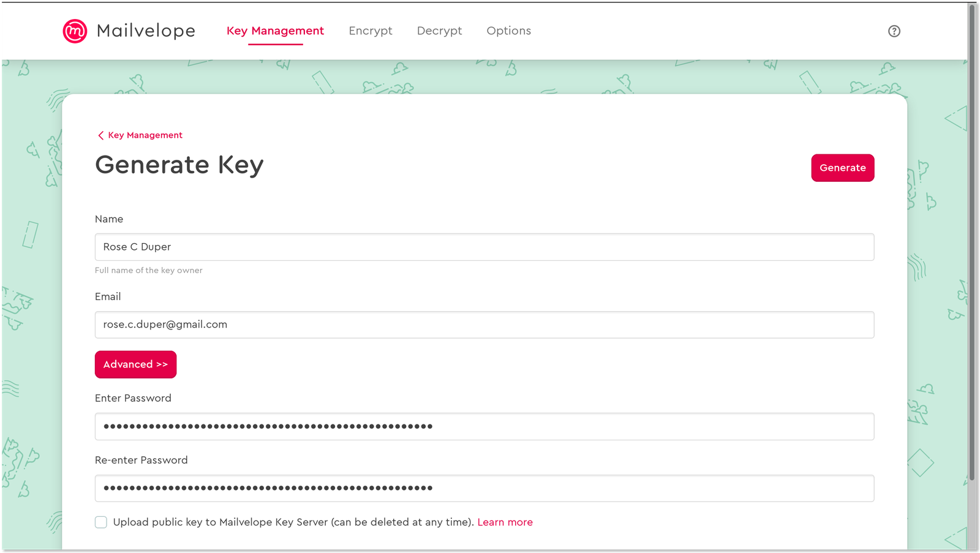
Task: Click the Re-enter Password field
Action: [x=484, y=488]
